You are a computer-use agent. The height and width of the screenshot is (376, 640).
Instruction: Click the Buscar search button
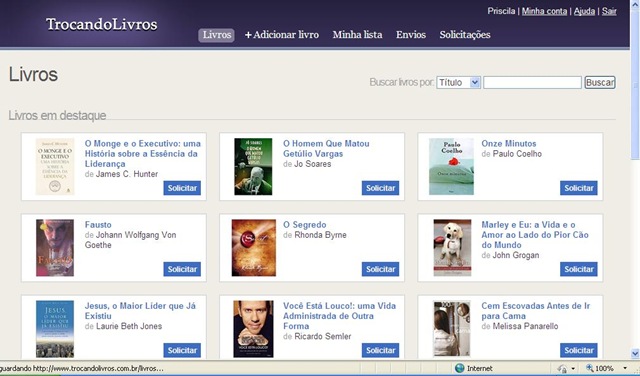[x=600, y=82]
